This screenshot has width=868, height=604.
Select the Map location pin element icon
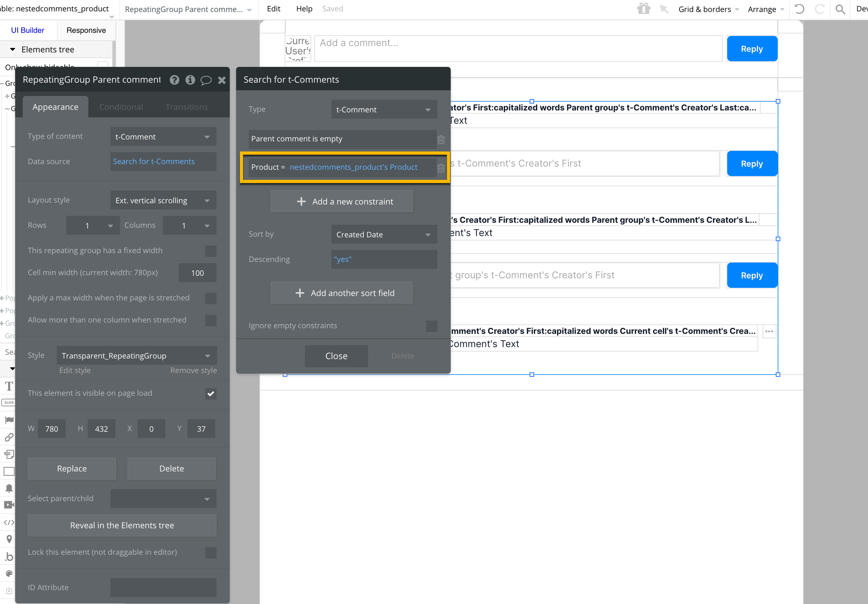click(x=9, y=539)
